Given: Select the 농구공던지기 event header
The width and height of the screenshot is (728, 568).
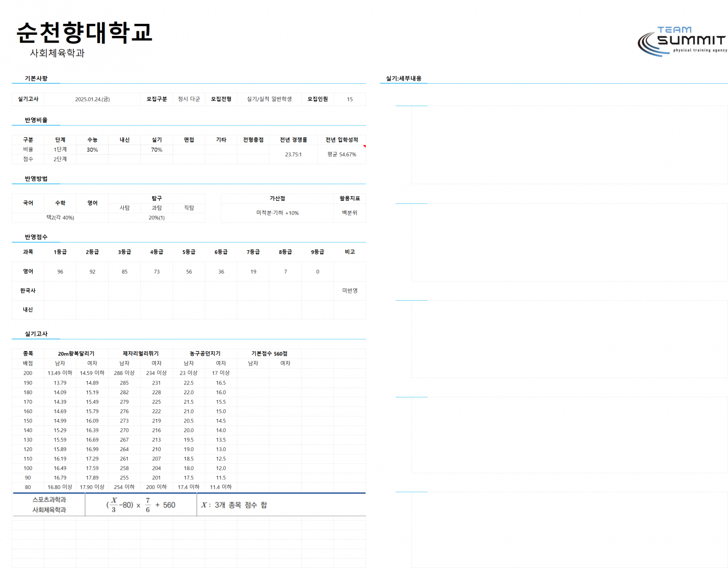Looking at the screenshot, I should pos(205,354).
